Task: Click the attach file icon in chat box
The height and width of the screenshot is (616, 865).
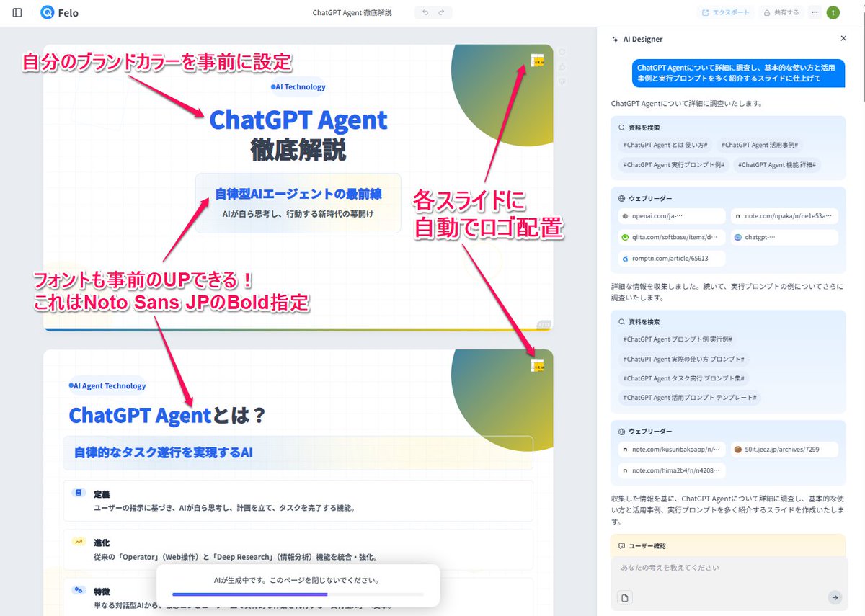Action: (625, 597)
